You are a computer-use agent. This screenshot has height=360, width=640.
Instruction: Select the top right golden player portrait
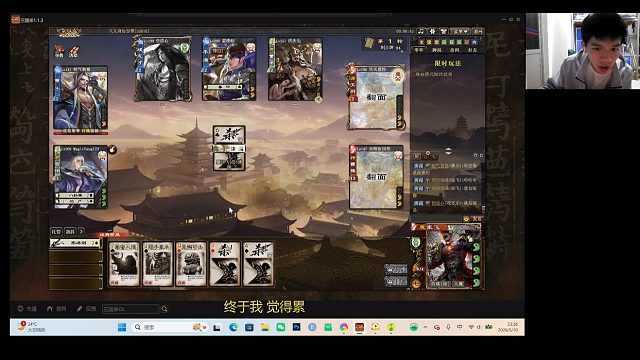(295, 69)
